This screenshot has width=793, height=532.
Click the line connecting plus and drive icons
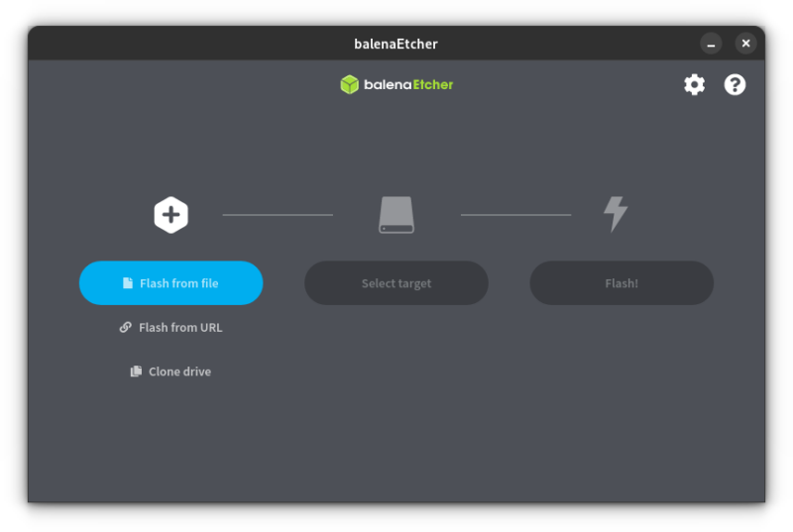(278, 214)
